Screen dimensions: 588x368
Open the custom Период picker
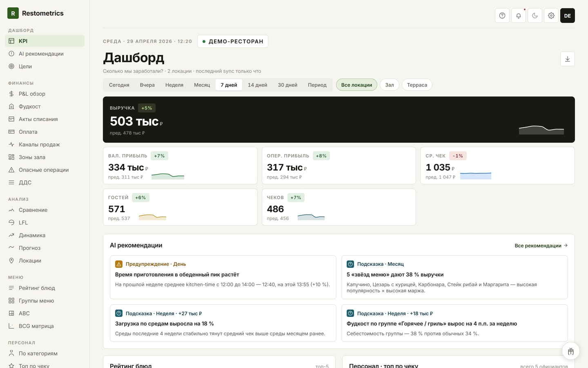tap(317, 85)
